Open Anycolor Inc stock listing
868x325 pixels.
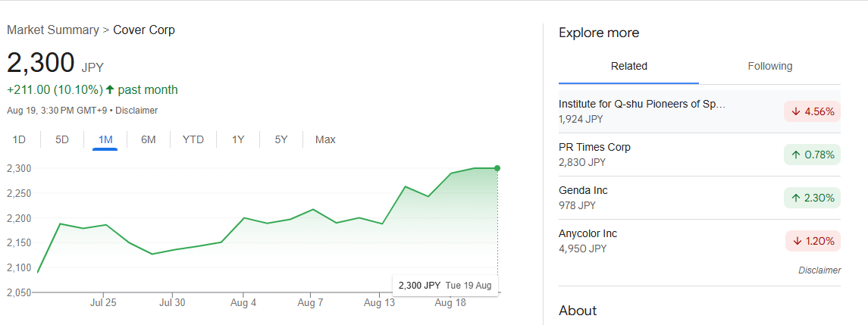click(x=588, y=233)
